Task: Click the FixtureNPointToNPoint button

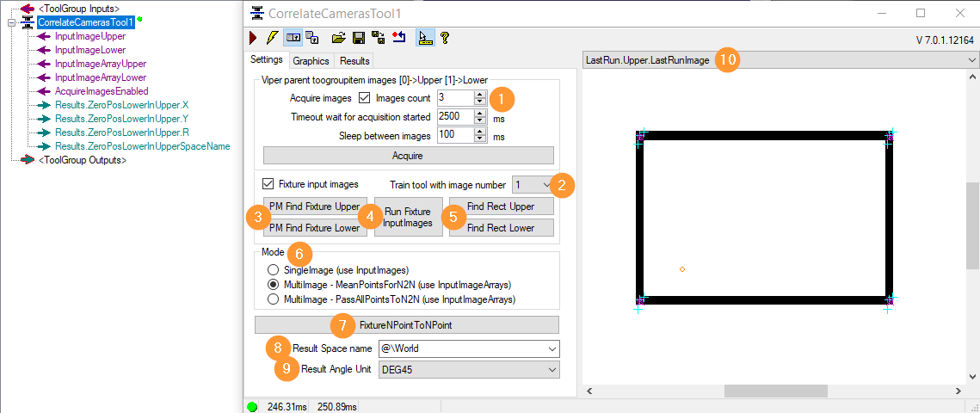Action: click(x=406, y=325)
